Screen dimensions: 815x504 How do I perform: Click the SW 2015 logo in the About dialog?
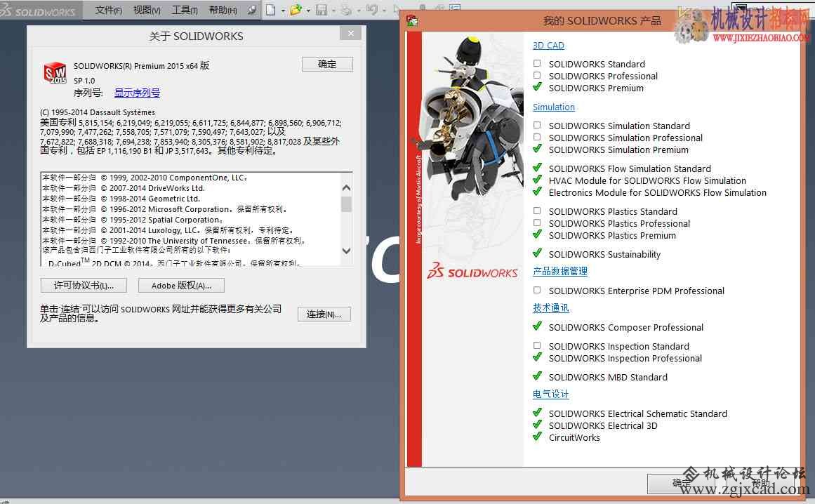(x=55, y=73)
